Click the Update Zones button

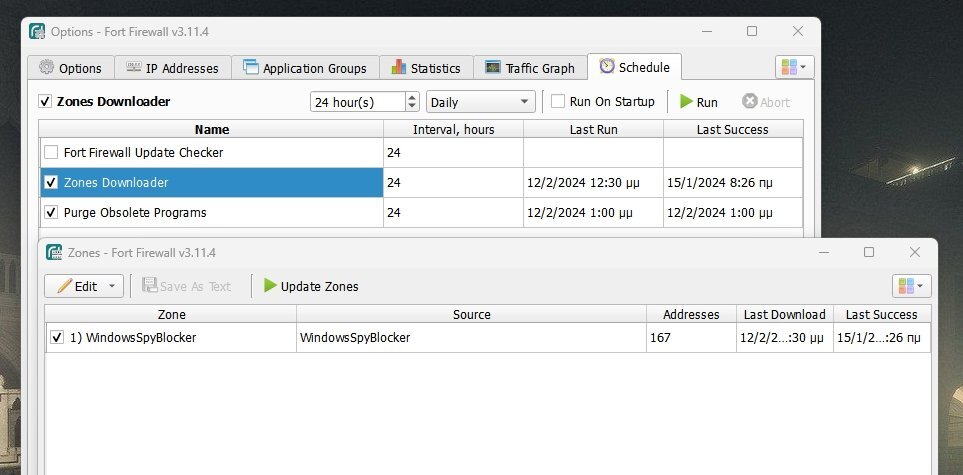(311, 286)
